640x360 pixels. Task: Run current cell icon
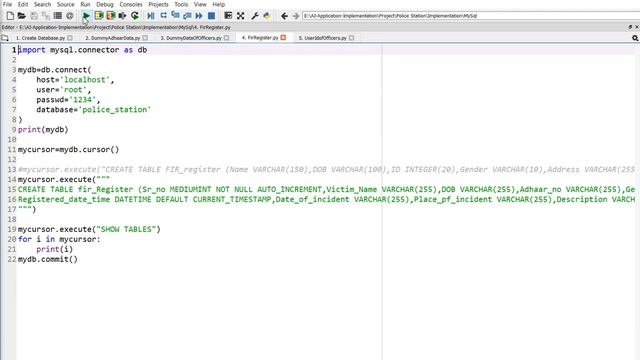98,16
